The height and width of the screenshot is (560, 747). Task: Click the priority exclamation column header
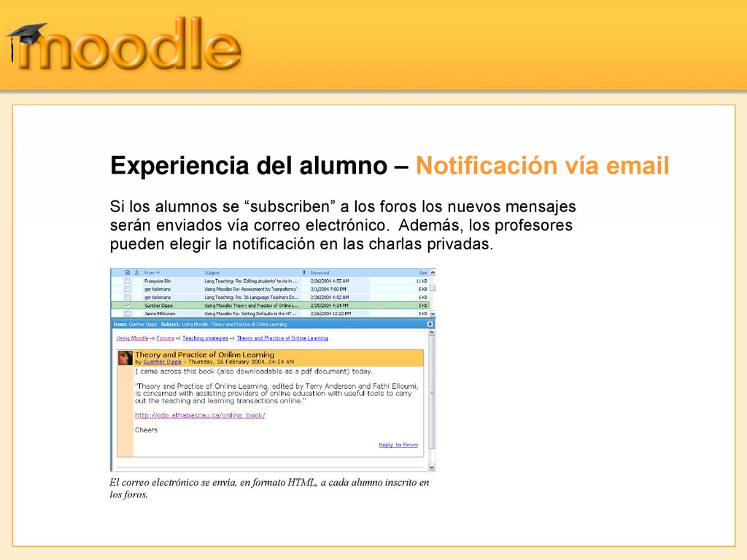click(x=304, y=273)
